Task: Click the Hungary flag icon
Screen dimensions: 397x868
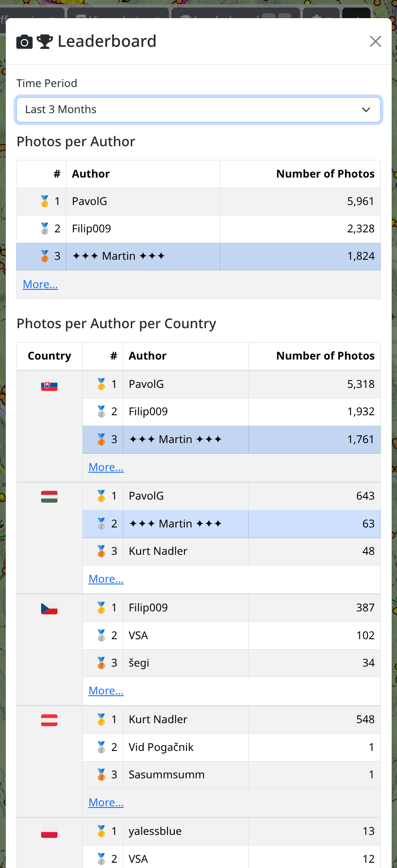Action: [x=49, y=497]
